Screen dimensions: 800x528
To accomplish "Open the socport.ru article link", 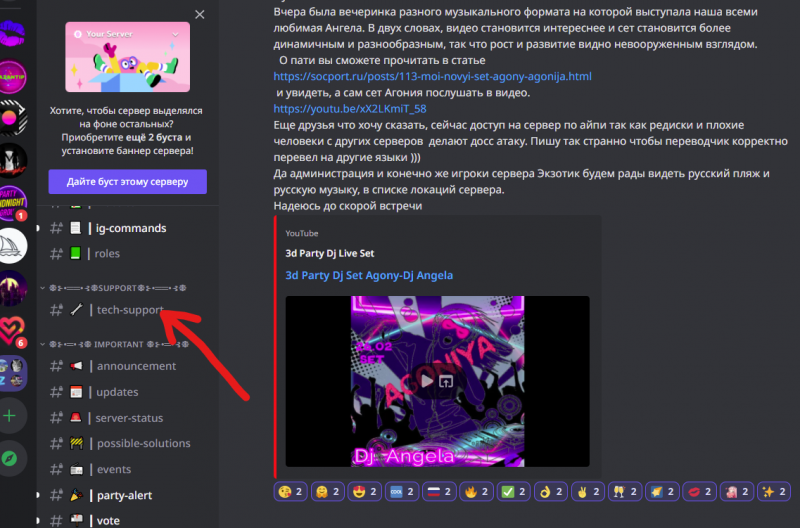I will 432,77.
